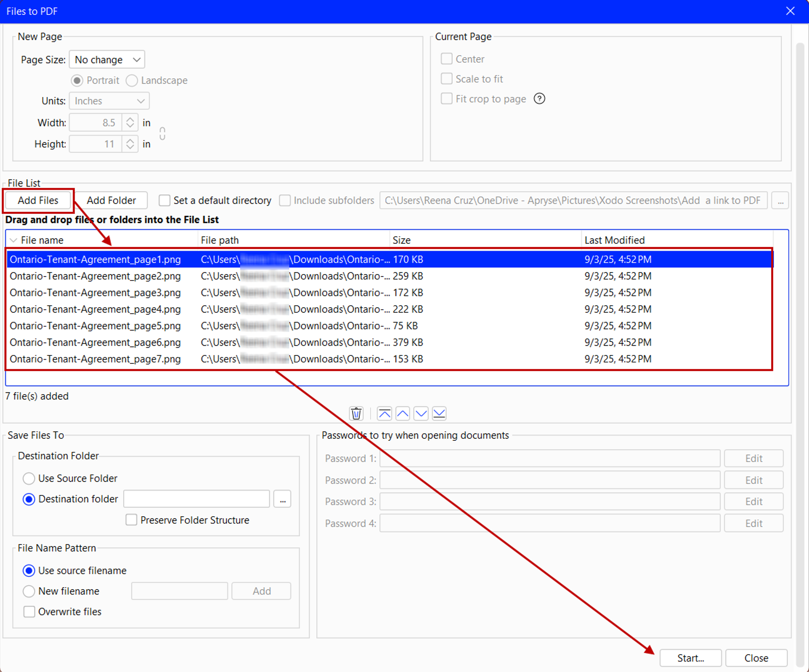
Task: Click help icon beside Fit crop to page
Action: pyautogui.click(x=539, y=99)
